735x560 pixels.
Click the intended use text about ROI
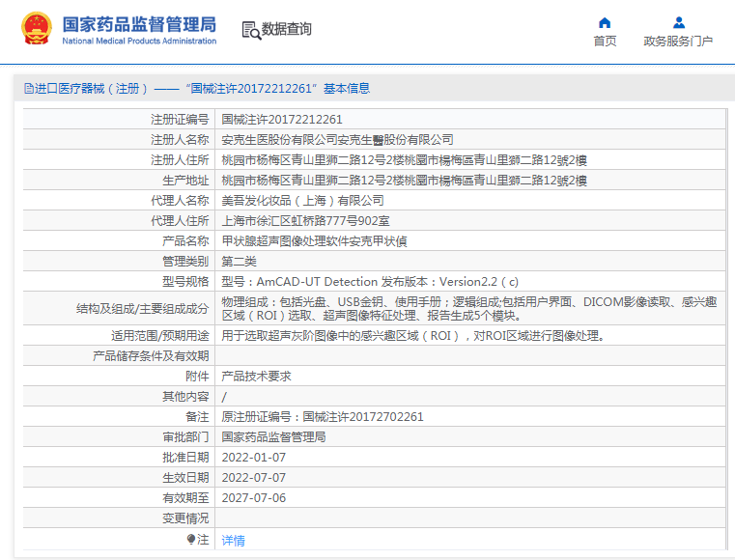[415, 336]
